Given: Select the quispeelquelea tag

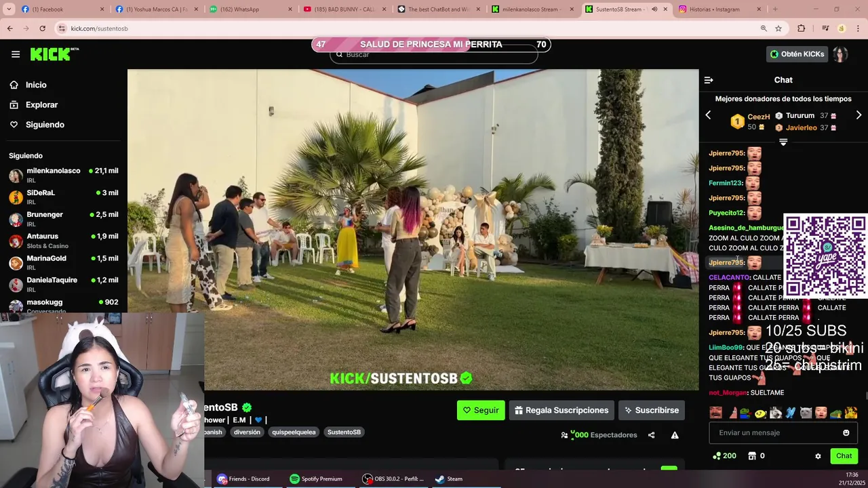Looking at the screenshot, I should click(294, 432).
